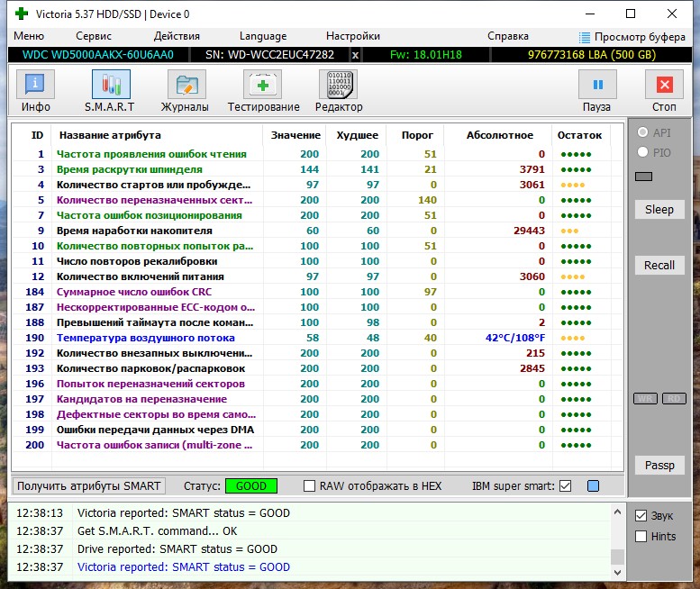Click the Passp button
The width and height of the screenshot is (700, 589).
pyautogui.click(x=659, y=466)
